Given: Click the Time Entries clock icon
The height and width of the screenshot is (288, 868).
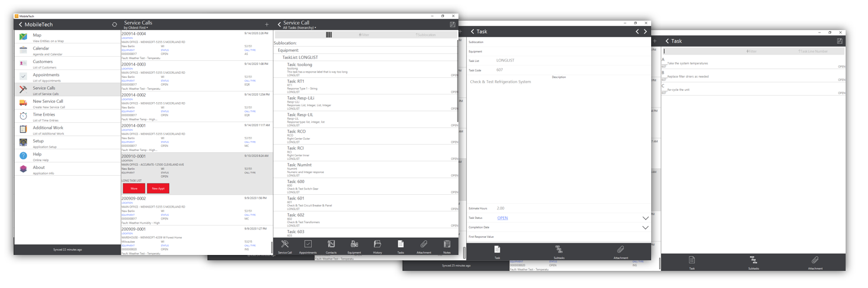Looking at the screenshot, I should click(23, 116).
